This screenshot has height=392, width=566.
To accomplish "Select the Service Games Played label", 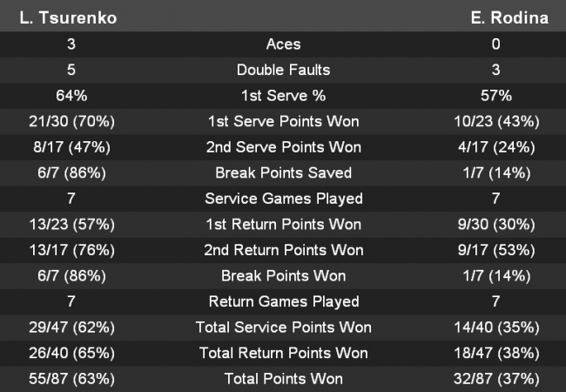I will point(283,199).
